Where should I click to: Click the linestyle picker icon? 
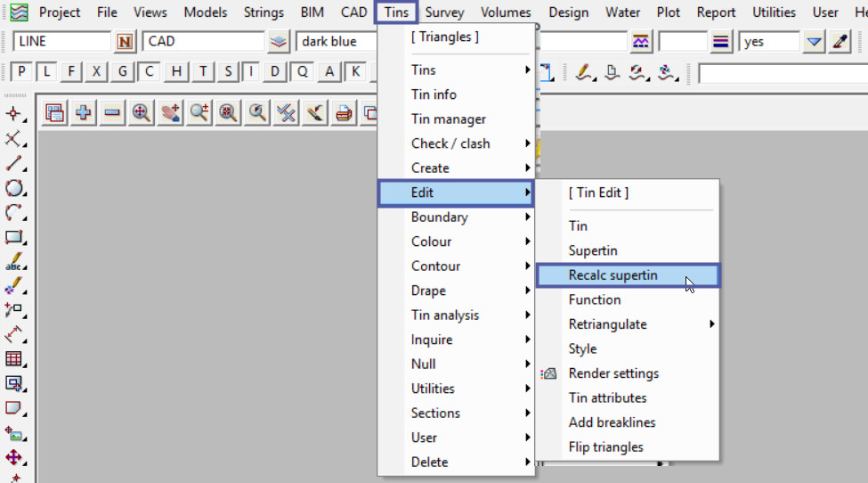click(640, 42)
